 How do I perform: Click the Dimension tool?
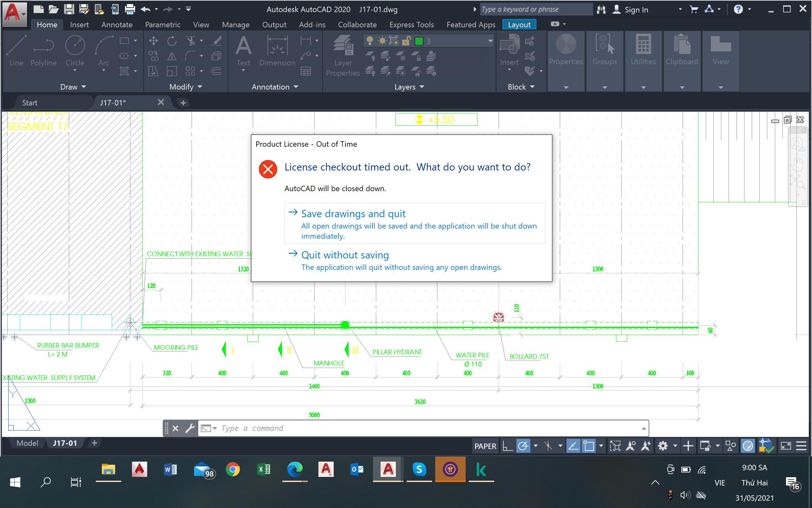coord(277,50)
